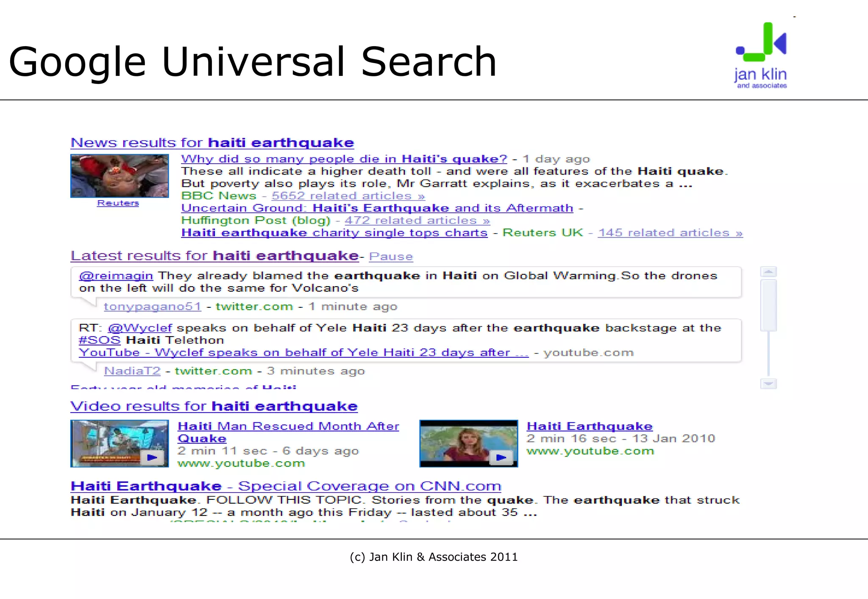Click 'www.youtube.com' under Haiti Man Rescued video
The height and width of the screenshot is (599, 868).
click(x=241, y=463)
